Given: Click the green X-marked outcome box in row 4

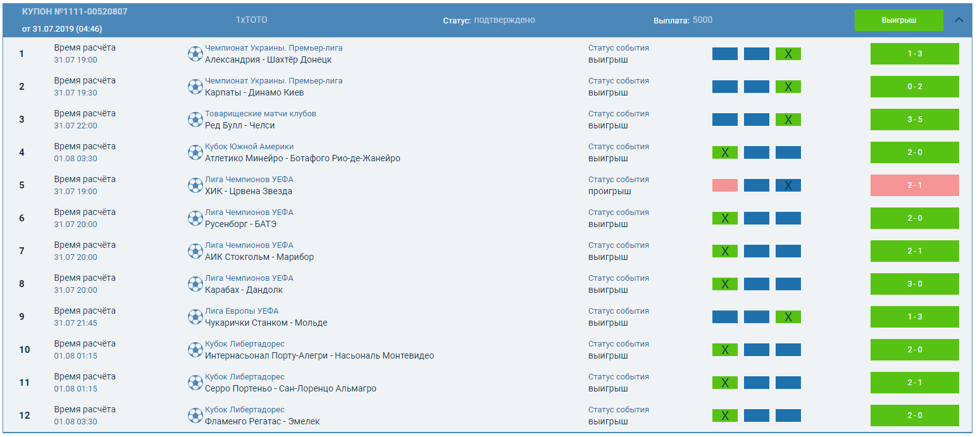Looking at the screenshot, I should pyautogui.click(x=724, y=152).
